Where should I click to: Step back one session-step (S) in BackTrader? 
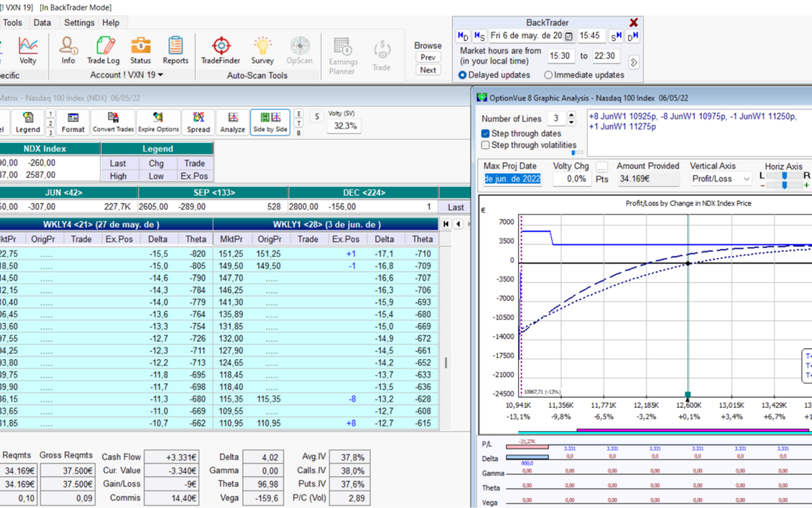click(x=480, y=36)
